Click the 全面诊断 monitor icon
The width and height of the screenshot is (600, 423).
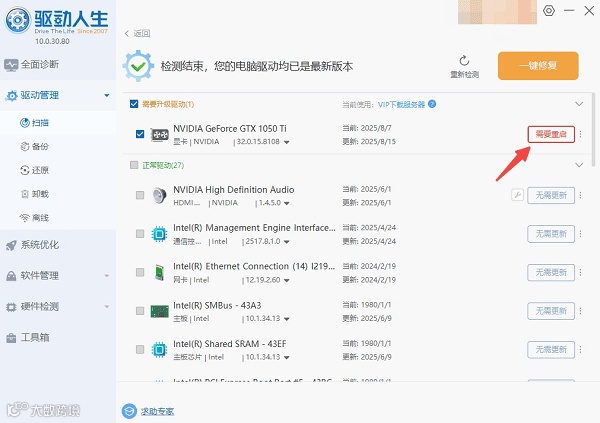tap(11, 65)
